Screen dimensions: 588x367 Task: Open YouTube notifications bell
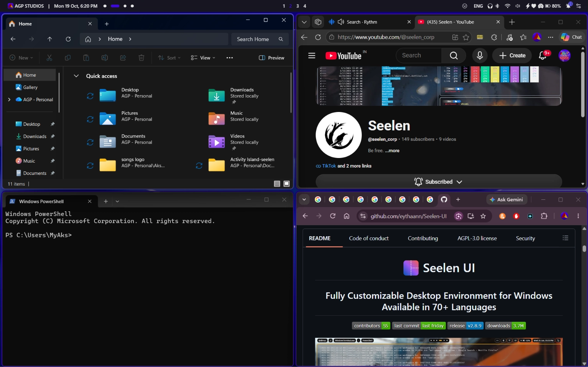coord(543,56)
